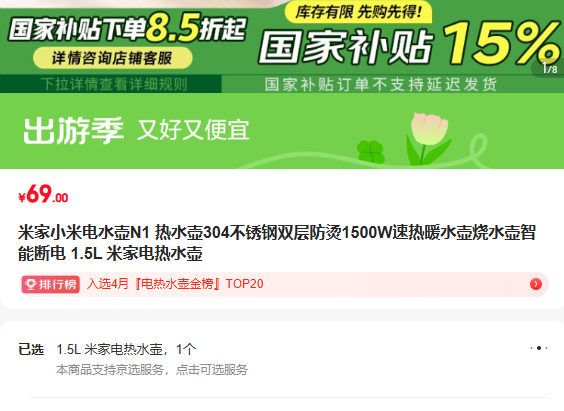This screenshot has width=564, height=411.
Task: Tap the 1/8 image page counter
Action: [549, 68]
